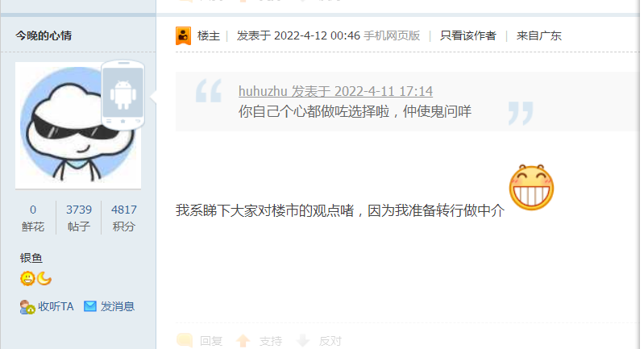Open the 0 鲜花 flowers count
Screen dimensions: 644x349
[33, 218]
